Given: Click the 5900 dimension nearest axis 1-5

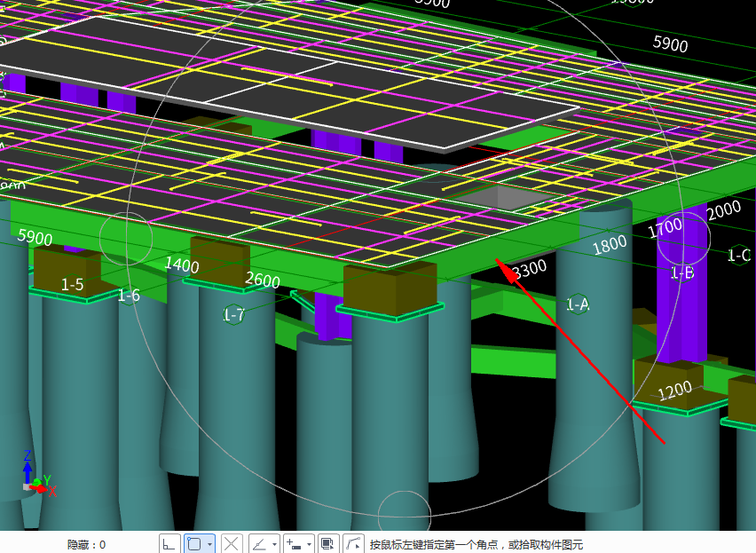Looking at the screenshot, I should [x=35, y=237].
